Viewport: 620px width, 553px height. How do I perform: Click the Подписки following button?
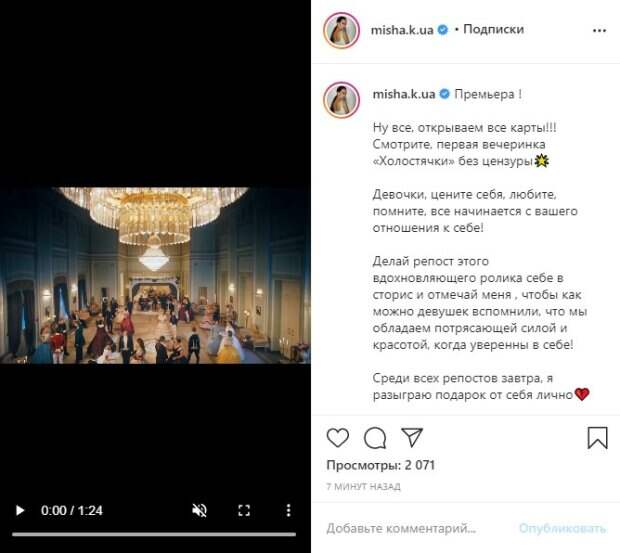(493, 29)
